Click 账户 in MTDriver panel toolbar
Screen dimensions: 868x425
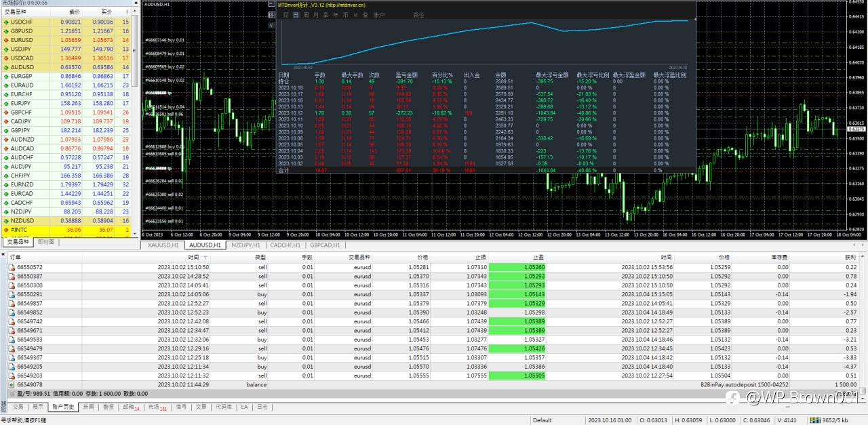pyautogui.click(x=378, y=14)
